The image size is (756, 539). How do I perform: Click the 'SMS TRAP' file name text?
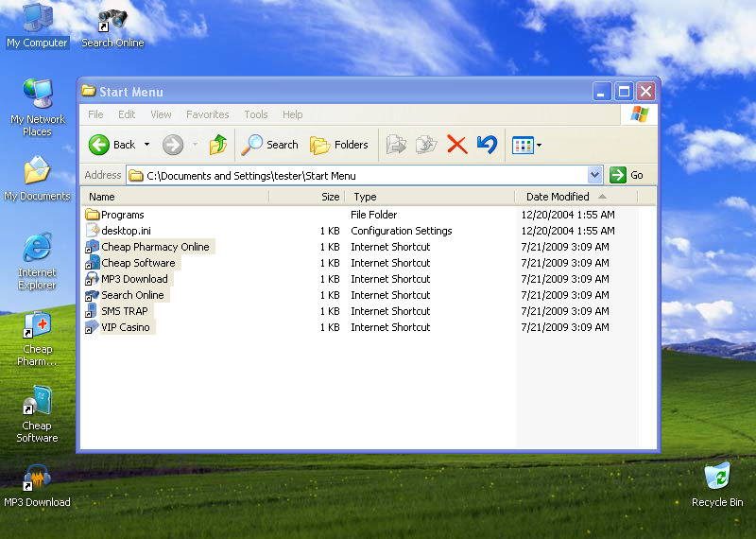(125, 311)
